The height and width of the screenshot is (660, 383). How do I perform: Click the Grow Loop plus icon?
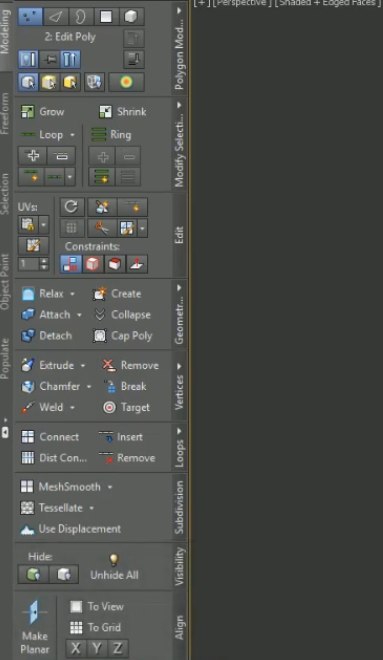[32, 155]
